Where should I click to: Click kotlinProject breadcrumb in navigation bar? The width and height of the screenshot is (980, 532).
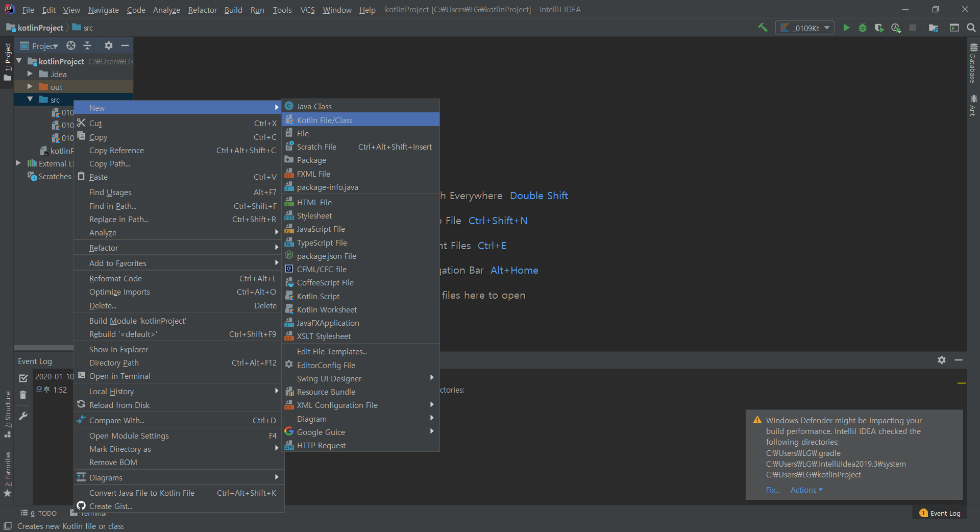(35, 28)
